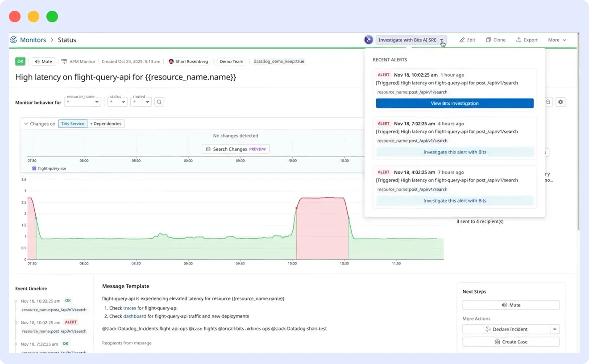The image size is (589, 364).
Task: Open the resource_name filter dropdown
Action: pyautogui.click(x=83, y=102)
